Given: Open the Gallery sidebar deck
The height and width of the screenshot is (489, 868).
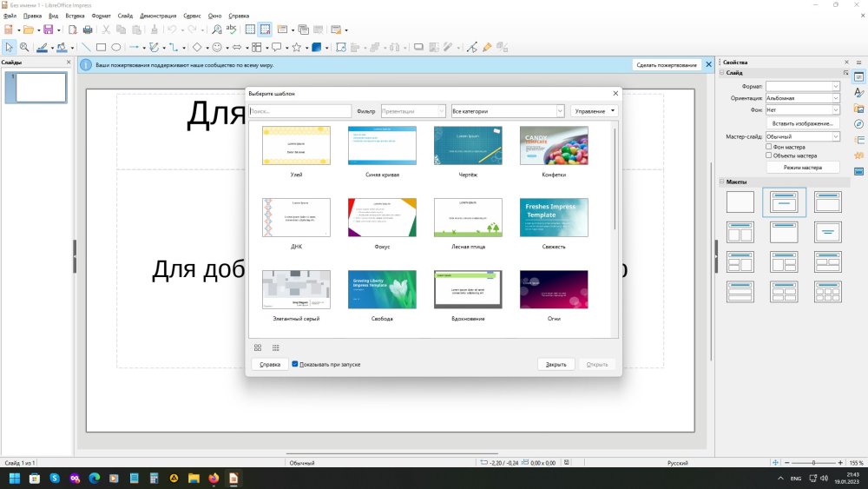Looking at the screenshot, I should (x=858, y=109).
